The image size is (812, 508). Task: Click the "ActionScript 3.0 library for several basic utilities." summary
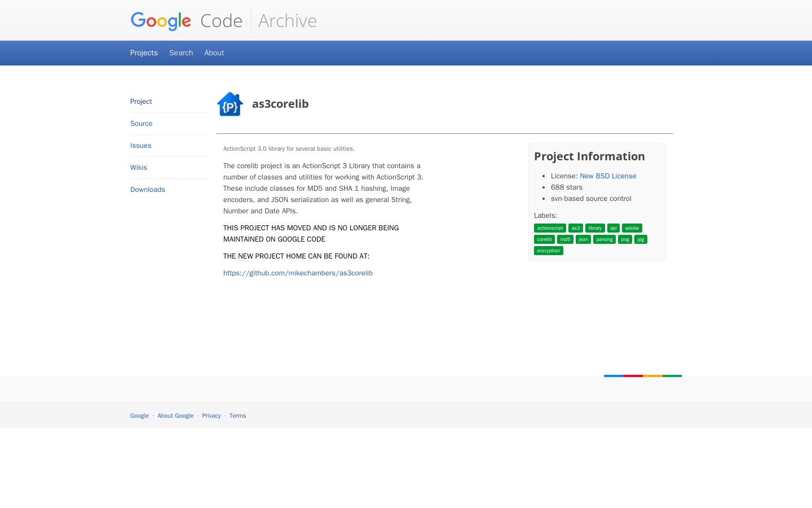point(289,149)
